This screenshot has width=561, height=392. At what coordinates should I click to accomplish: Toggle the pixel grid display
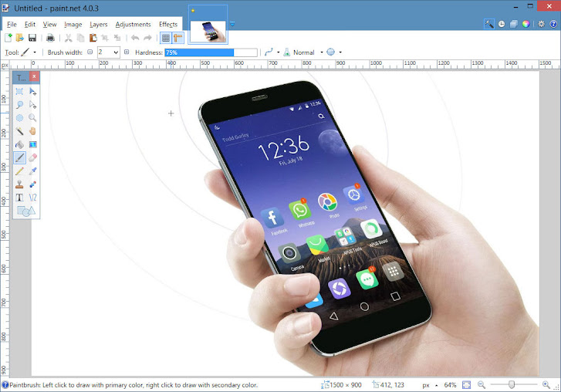click(x=165, y=38)
